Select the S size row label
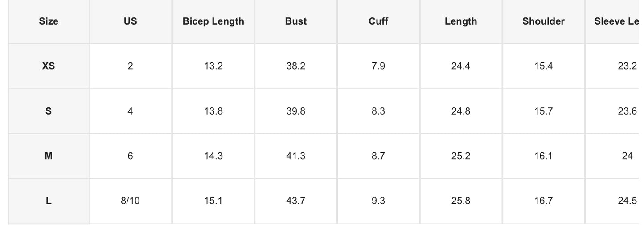This screenshot has height=226, width=644. pyautogui.click(x=49, y=111)
